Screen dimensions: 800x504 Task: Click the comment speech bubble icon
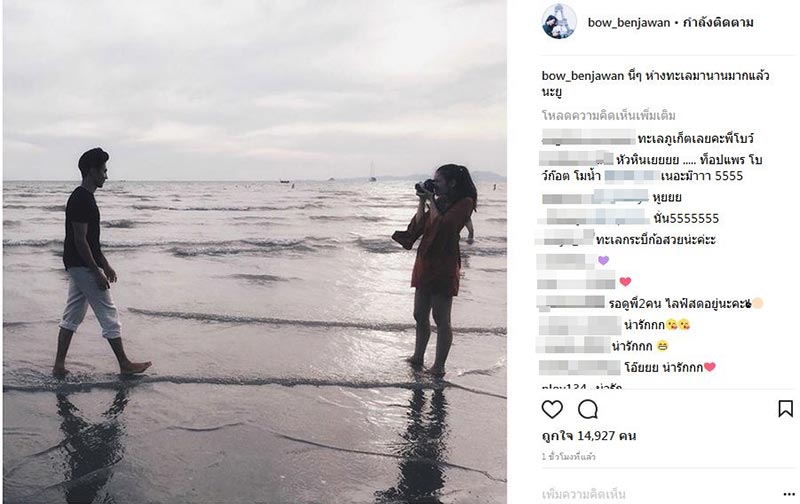tap(588, 409)
